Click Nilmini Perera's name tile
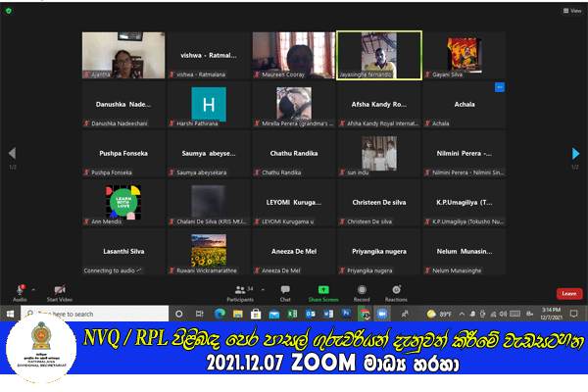 coord(465,154)
